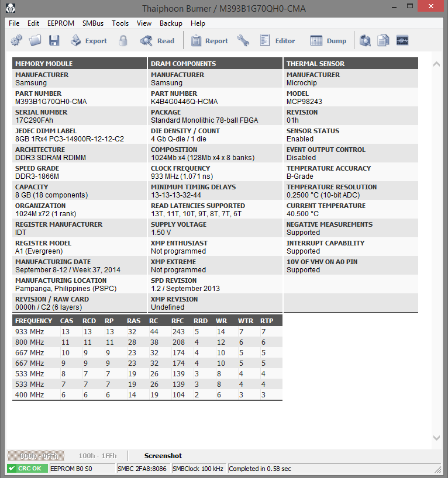448x478 pixels.
Task: Read SPD with the Read button
Action: [x=157, y=40]
